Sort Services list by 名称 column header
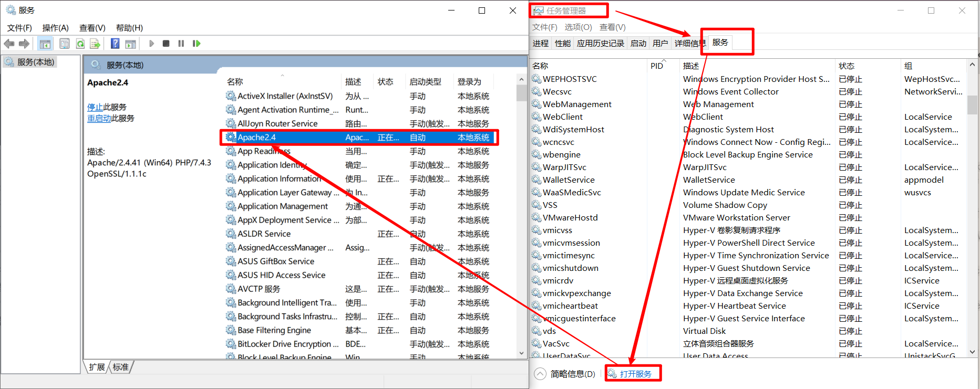 pos(234,82)
